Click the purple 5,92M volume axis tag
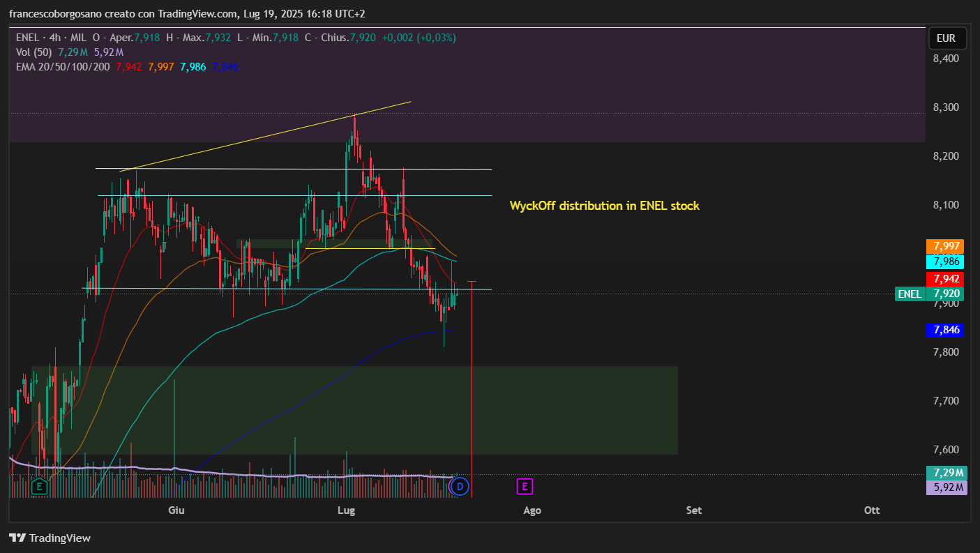This screenshot has width=980, height=553. point(947,487)
